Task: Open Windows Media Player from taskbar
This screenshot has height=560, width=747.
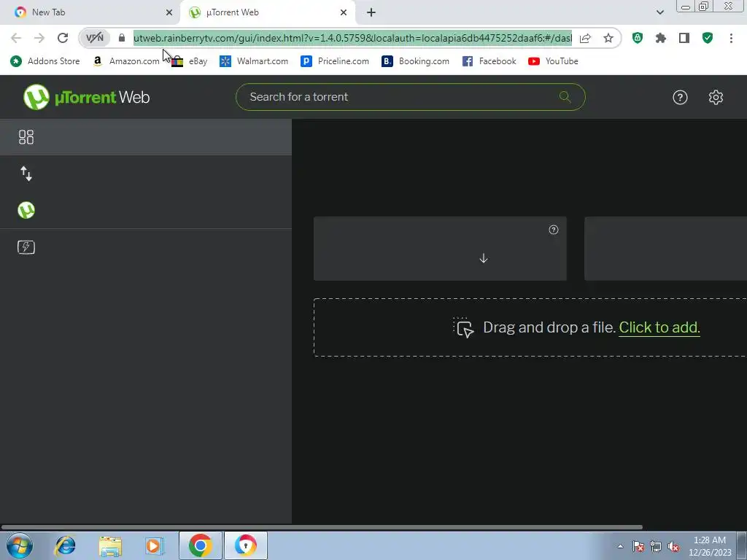Action: (155, 545)
